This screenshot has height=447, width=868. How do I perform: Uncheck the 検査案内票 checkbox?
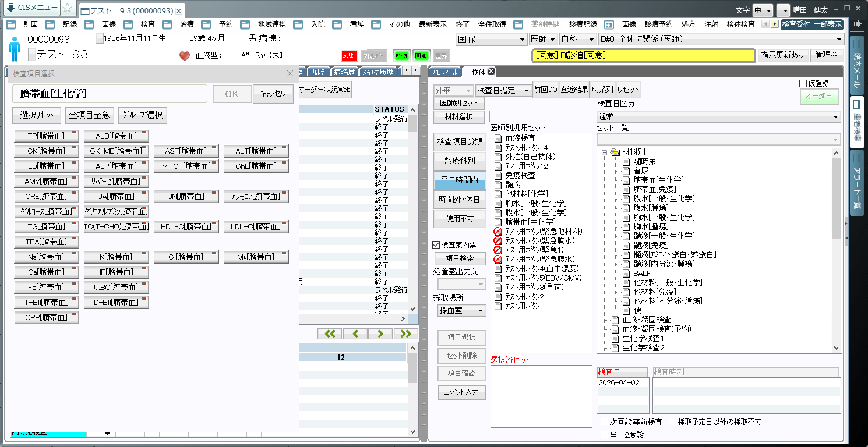(436, 245)
